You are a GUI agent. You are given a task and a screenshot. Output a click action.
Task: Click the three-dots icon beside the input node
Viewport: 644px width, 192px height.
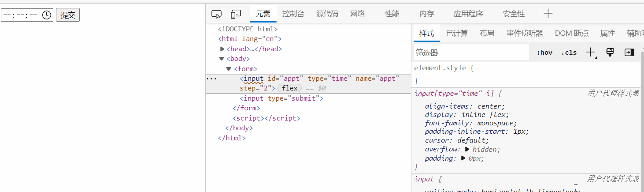(211, 79)
